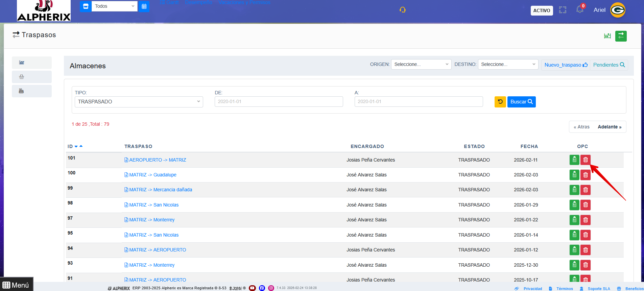Click the notifications bell icon
The height and width of the screenshot is (291, 644).
click(580, 9)
